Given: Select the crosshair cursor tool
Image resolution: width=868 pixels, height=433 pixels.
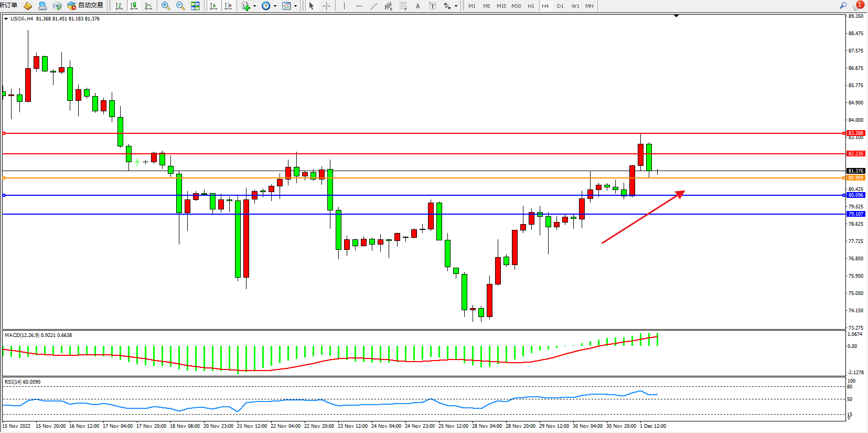Looking at the screenshot, I should pyautogui.click(x=326, y=6).
